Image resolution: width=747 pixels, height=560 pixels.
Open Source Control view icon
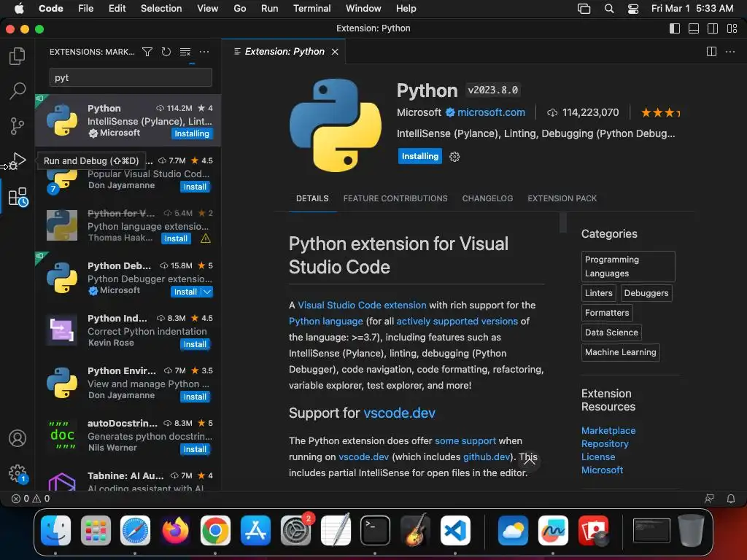point(18,126)
